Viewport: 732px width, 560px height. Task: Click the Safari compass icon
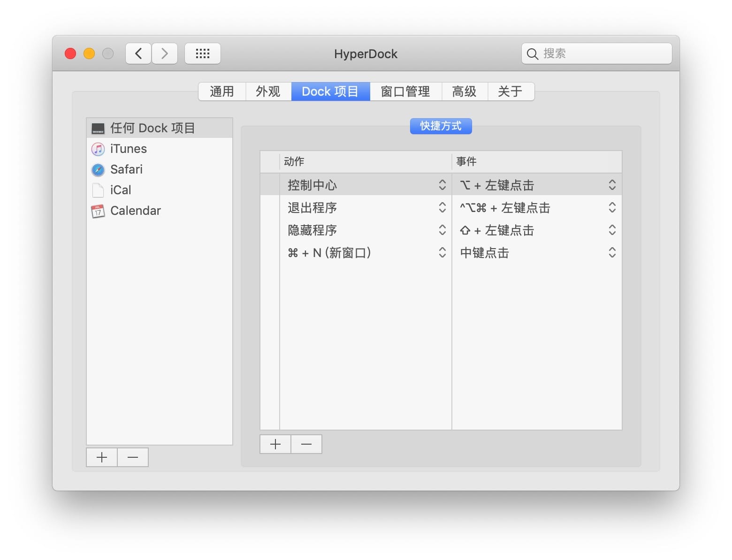tap(98, 170)
